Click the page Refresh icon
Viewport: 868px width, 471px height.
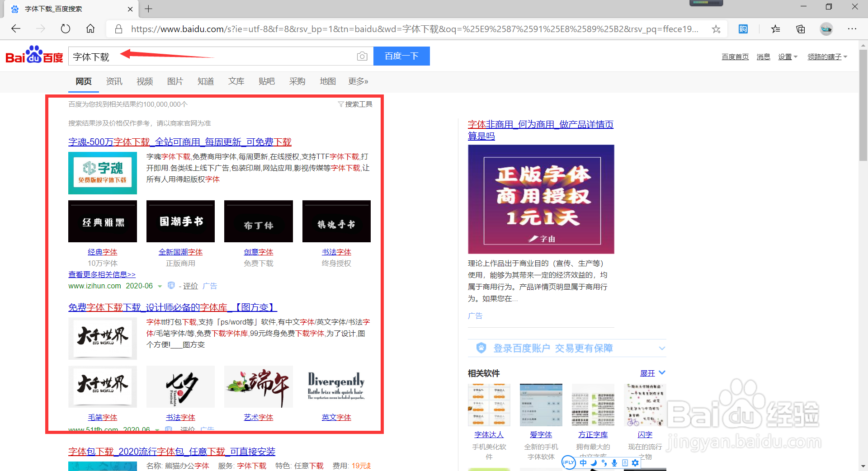(x=65, y=28)
